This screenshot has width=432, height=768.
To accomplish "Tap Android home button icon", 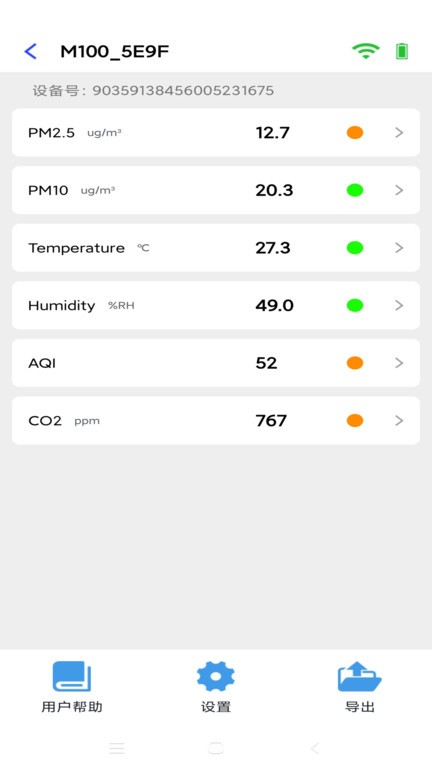I will (216, 748).
